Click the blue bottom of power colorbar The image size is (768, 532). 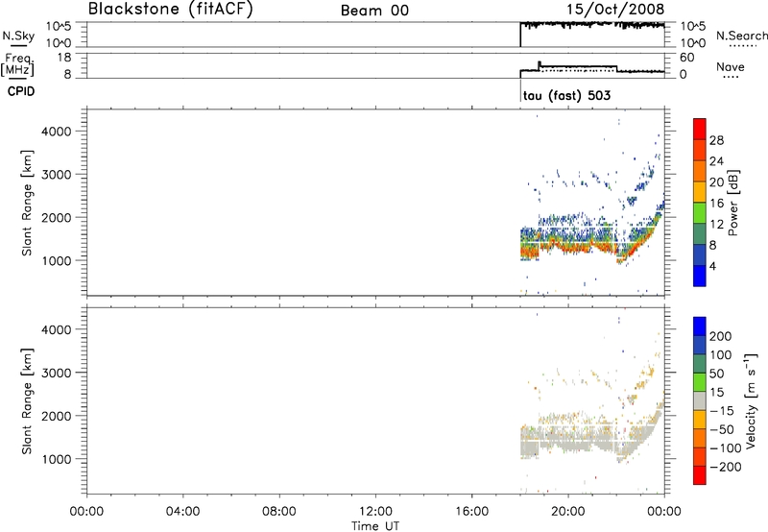[x=700, y=276]
